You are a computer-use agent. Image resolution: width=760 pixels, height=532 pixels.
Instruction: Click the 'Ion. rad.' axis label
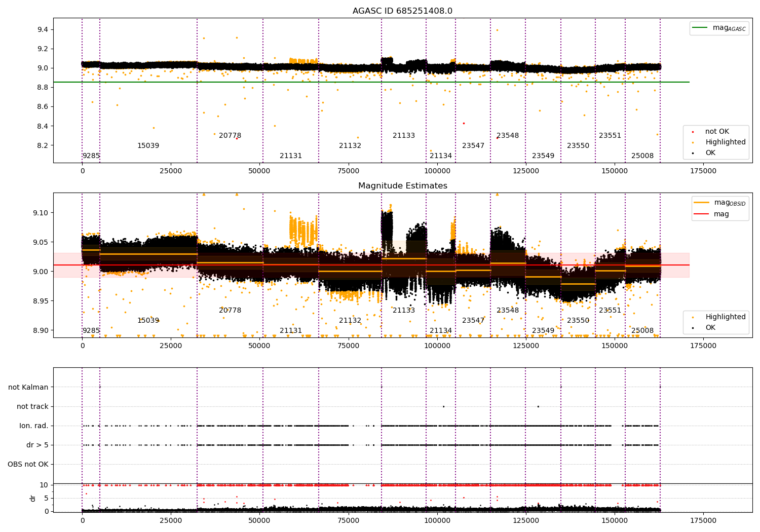[34, 426]
